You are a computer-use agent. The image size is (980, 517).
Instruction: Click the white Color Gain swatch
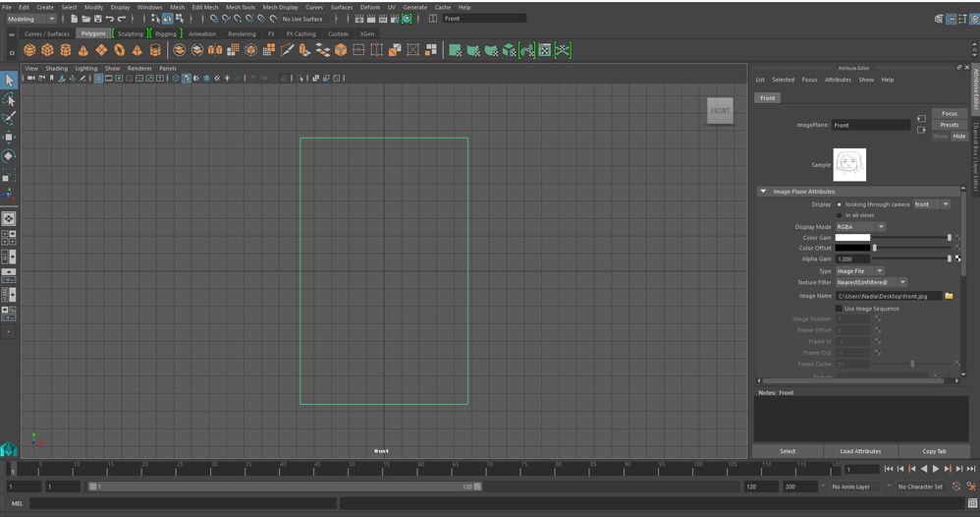(x=852, y=238)
